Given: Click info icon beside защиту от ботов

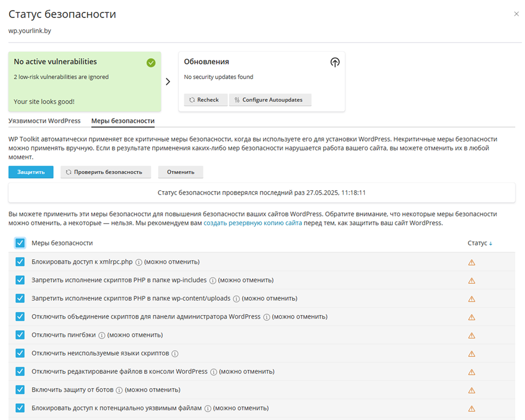Looking at the screenshot, I should click(119, 390).
